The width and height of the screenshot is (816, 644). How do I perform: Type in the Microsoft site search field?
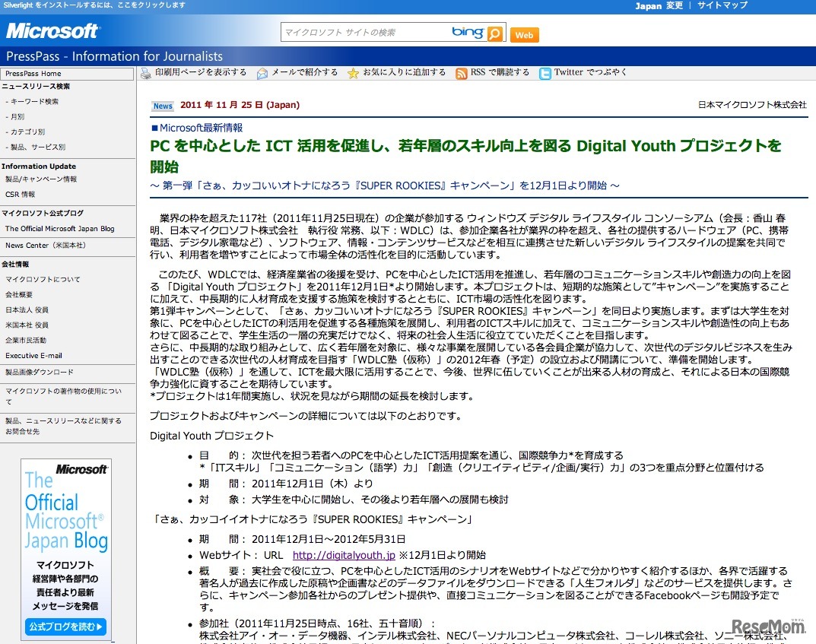tap(365, 33)
